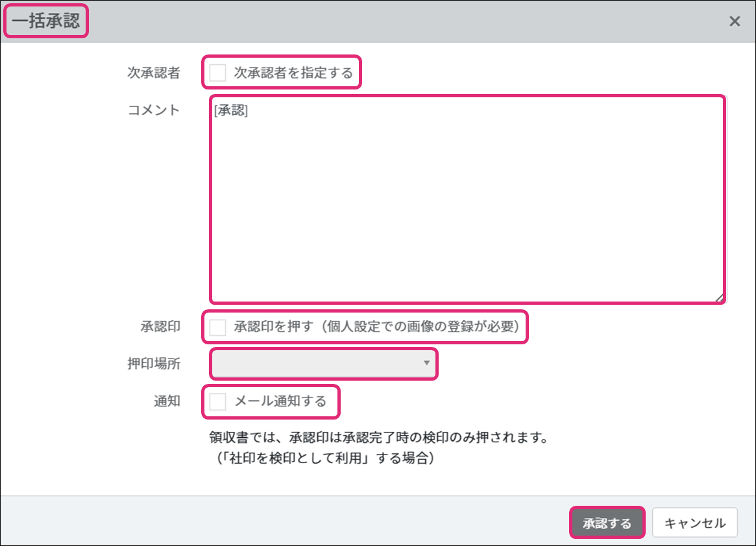Enable the 承認印を押す checkbox
This screenshot has height=546, width=756.
pos(218,327)
